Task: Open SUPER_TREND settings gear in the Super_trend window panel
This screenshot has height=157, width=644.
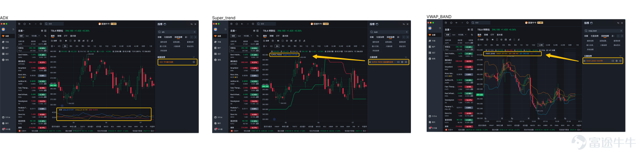Action: pyautogui.click(x=402, y=62)
